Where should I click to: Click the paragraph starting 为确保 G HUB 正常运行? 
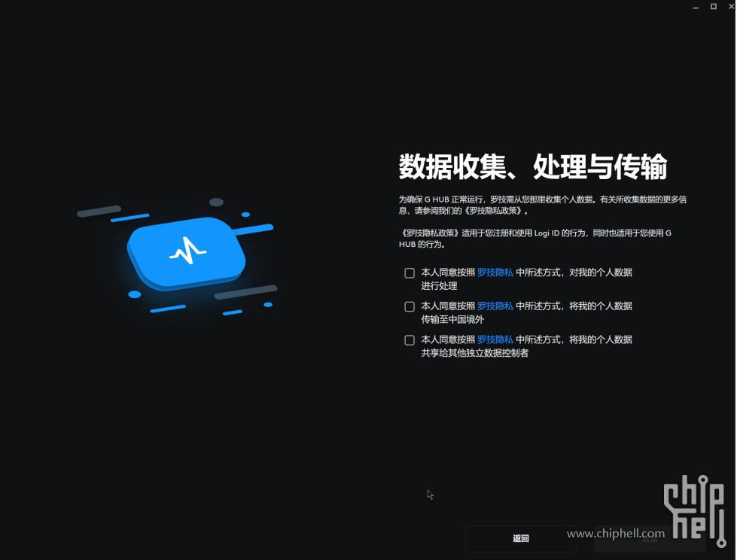pyautogui.click(x=543, y=205)
